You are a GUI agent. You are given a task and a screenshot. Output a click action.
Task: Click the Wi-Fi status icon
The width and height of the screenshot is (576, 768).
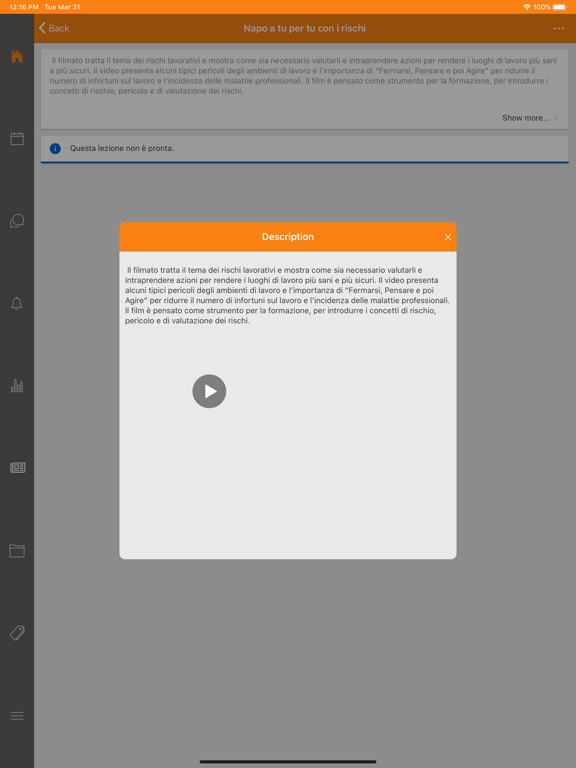coord(527,7)
